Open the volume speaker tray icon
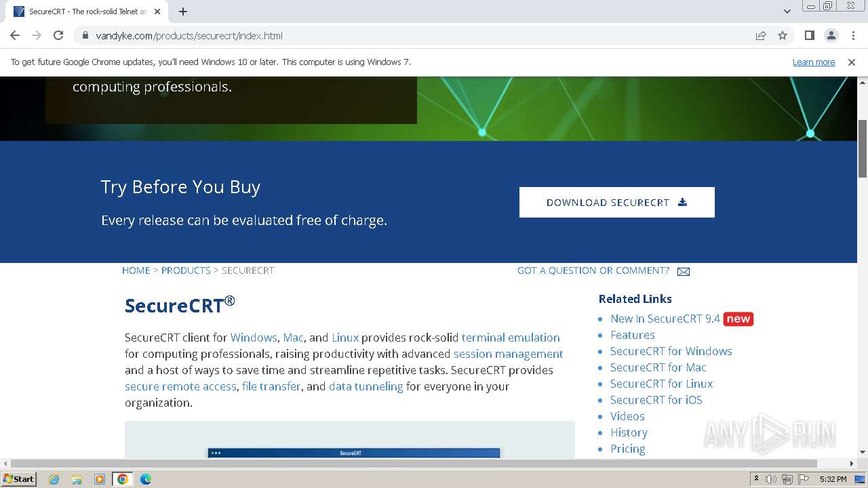Screen dimensions: 868x488 pos(771,479)
